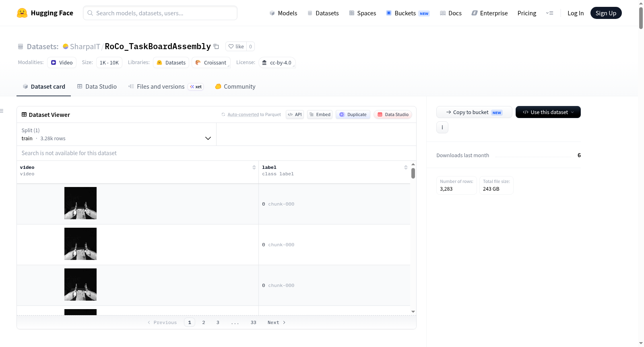Jump to page 33 of the viewer
This screenshot has width=644, height=347.
[x=253, y=322]
